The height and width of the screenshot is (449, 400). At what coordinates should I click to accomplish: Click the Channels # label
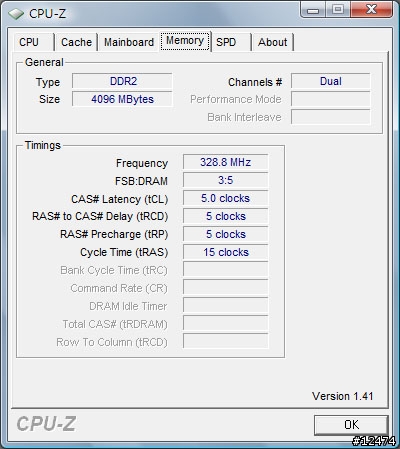[x=255, y=82]
